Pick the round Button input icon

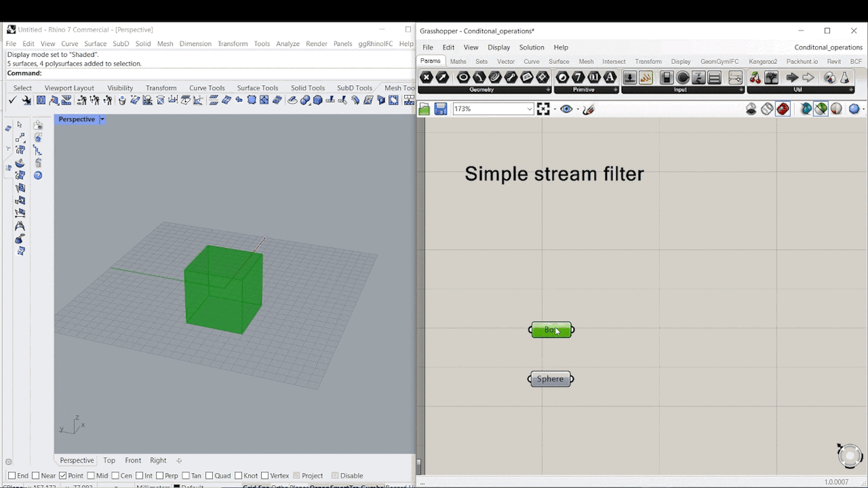tap(683, 78)
